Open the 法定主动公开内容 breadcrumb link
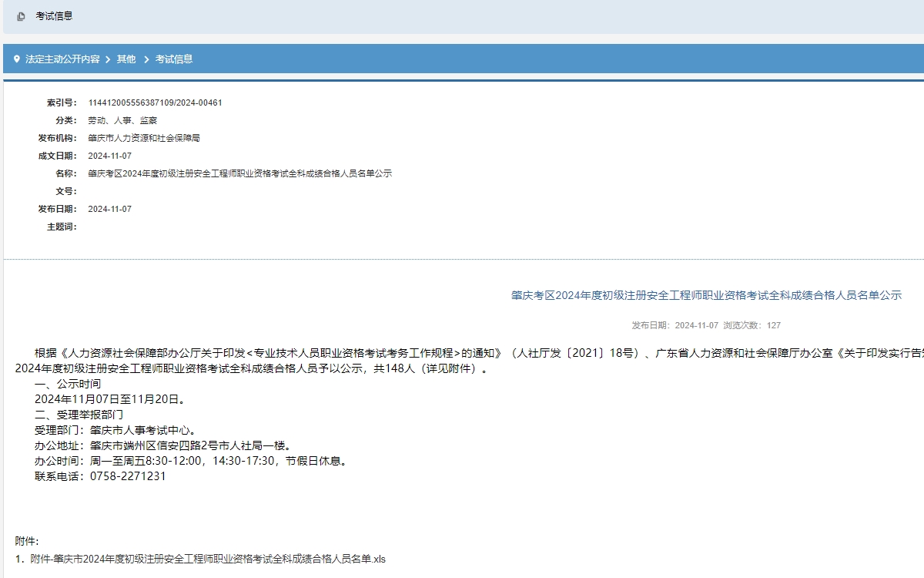This screenshot has height=578, width=924. click(65, 59)
